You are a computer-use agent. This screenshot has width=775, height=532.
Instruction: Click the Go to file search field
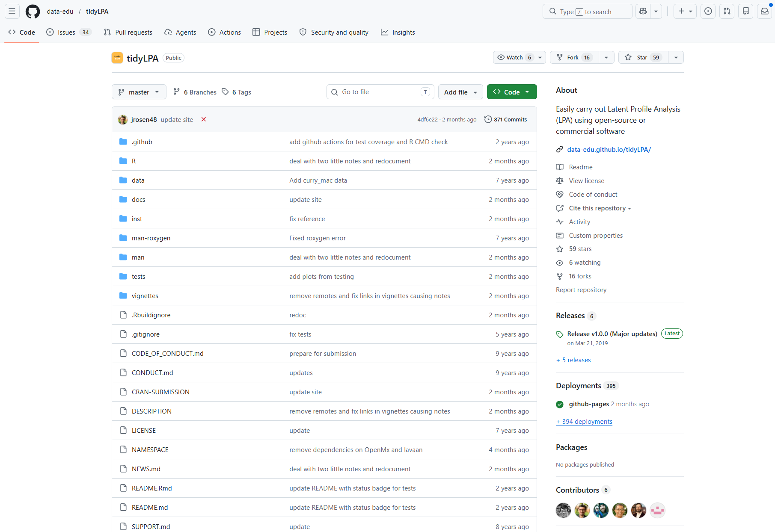click(380, 92)
